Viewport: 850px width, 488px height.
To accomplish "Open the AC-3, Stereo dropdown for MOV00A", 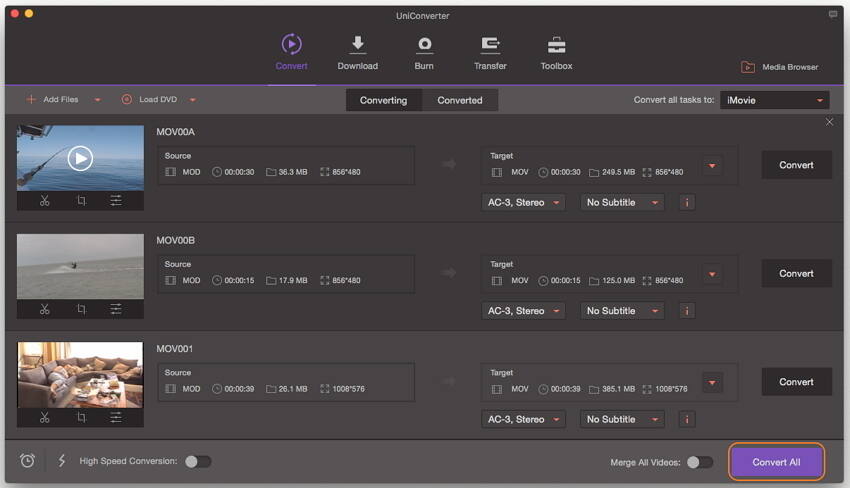I will (x=523, y=202).
